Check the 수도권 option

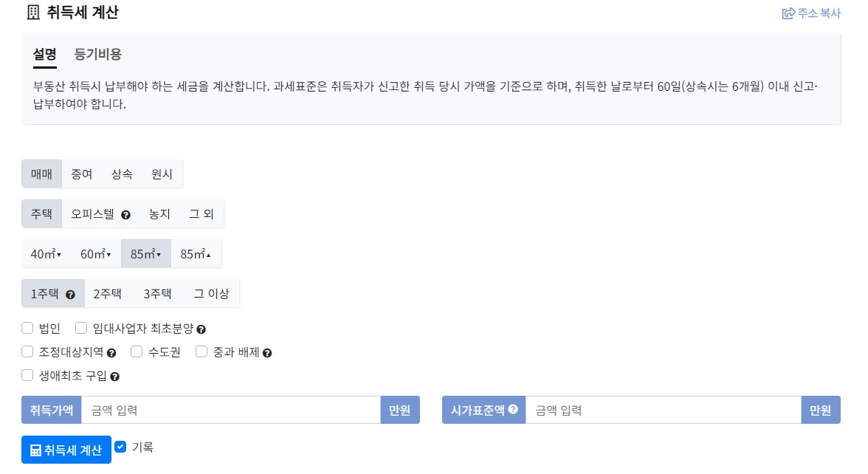point(135,352)
